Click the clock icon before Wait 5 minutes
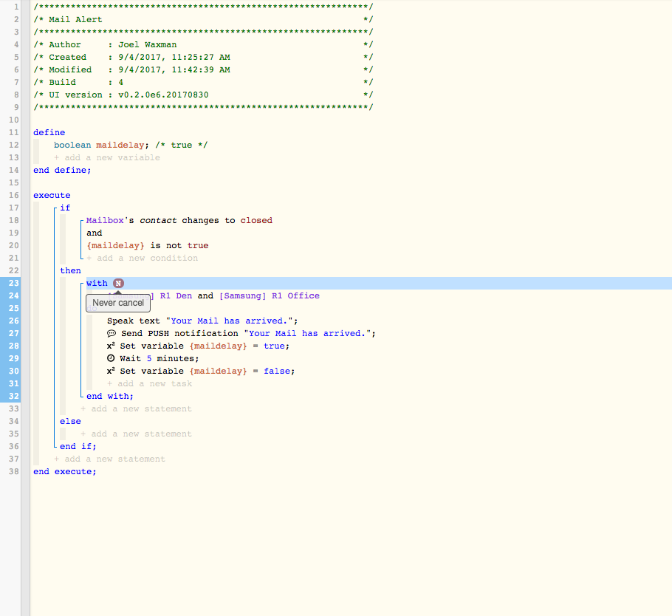 [x=111, y=358]
